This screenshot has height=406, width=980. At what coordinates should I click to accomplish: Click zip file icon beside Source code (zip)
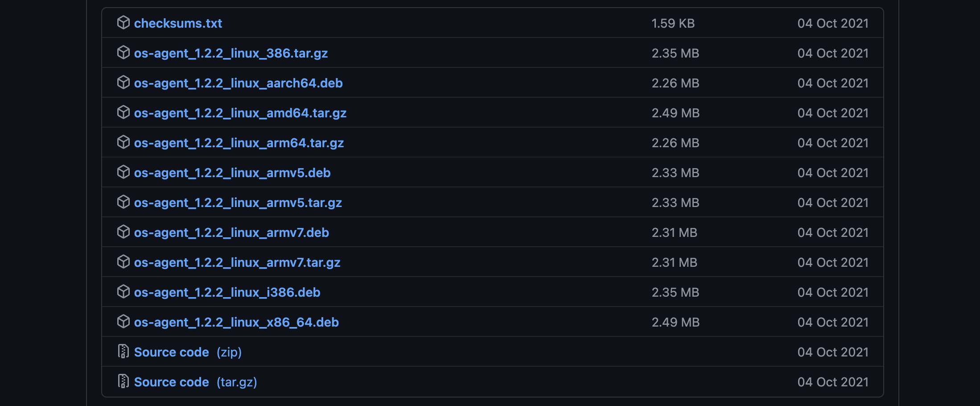pos(123,352)
